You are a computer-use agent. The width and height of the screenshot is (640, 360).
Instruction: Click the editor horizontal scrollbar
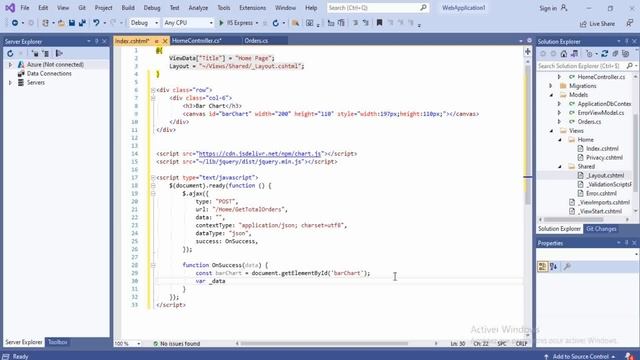click(x=324, y=344)
